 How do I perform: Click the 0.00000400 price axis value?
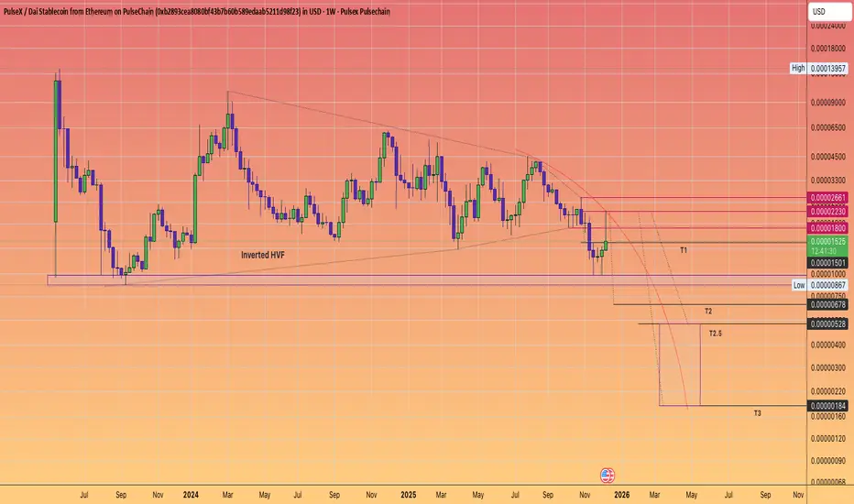(x=827, y=345)
